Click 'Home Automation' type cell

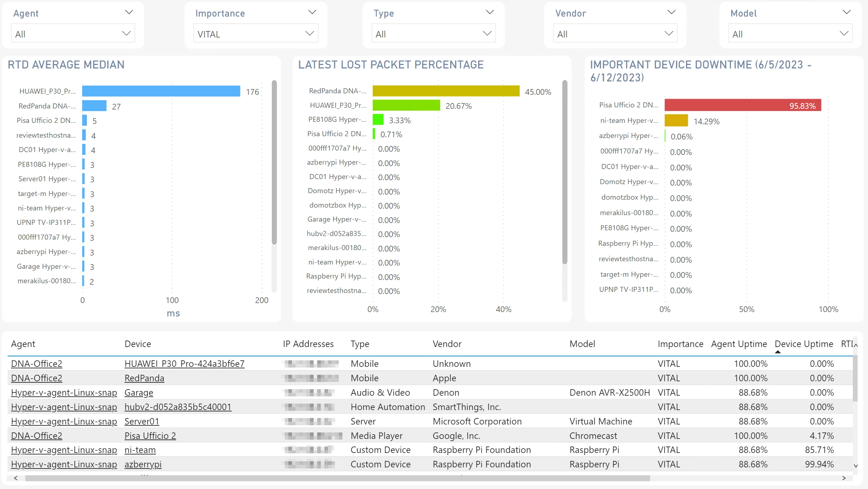[x=388, y=407]
